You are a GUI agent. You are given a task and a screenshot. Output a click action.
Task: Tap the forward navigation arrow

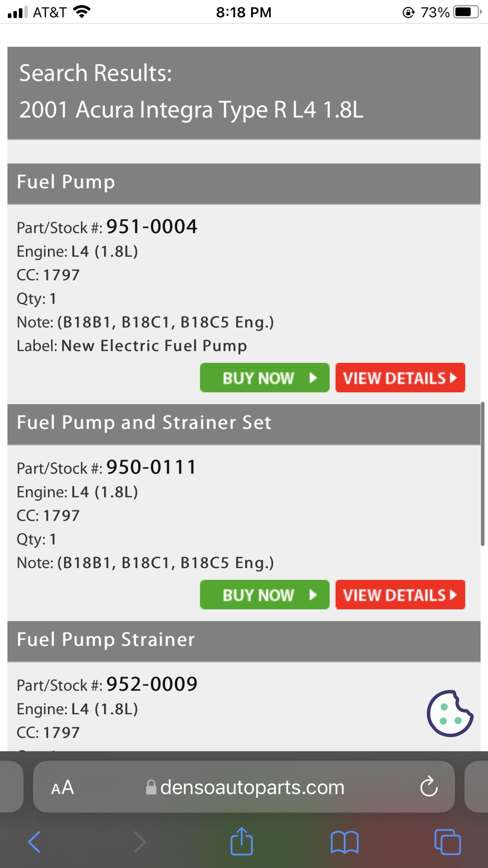click(x=140, y=841)
